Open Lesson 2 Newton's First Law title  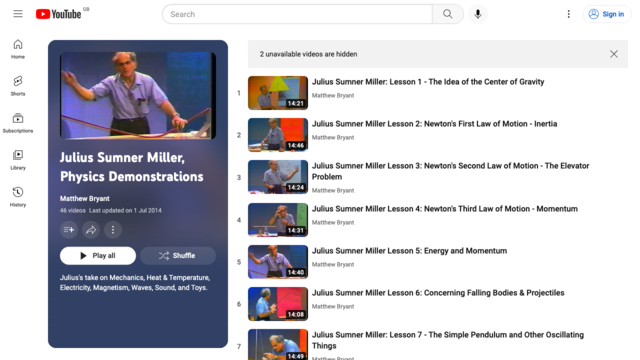point(434,124)
